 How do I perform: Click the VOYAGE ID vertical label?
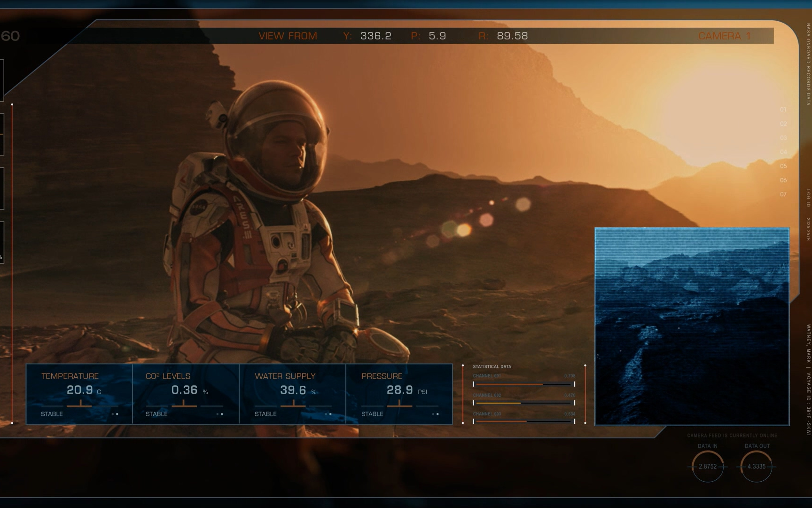[x=808, y=405]
